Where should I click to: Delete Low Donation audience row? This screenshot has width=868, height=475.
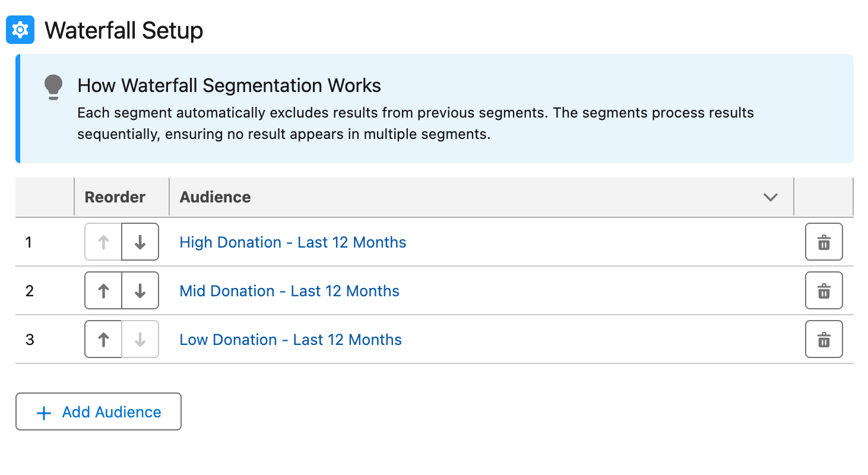pos(823,340)
